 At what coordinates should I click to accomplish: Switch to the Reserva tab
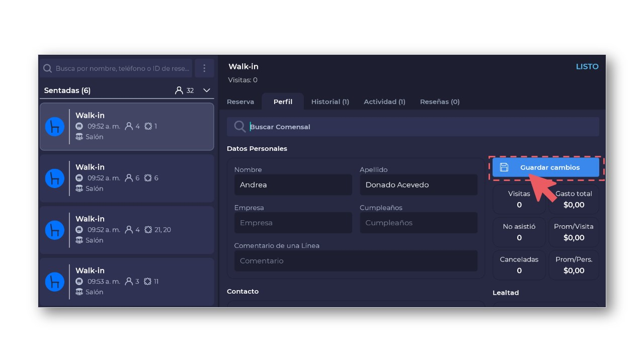(x=240, y=102)
